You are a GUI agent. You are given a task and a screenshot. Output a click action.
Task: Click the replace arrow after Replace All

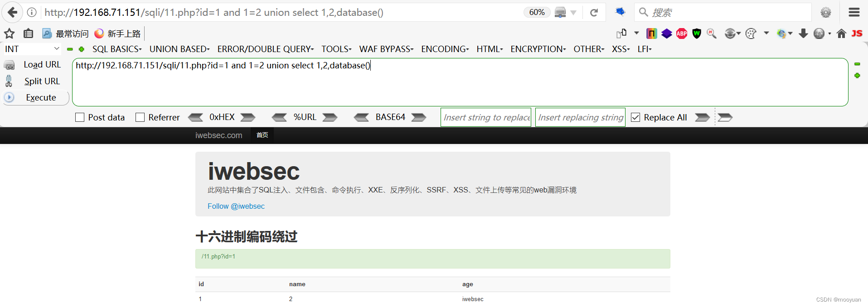point(702,117)
